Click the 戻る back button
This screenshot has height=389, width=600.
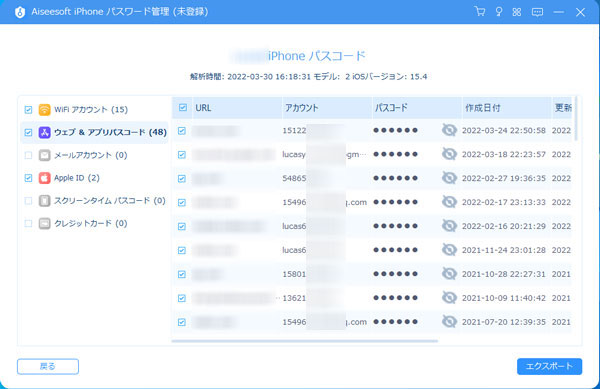(48, 366)
